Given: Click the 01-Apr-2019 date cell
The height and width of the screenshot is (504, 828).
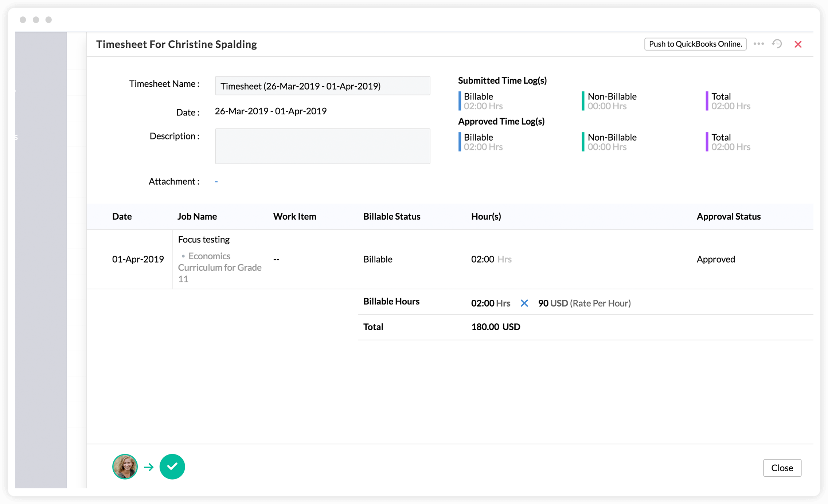Looking at the screenshot, I should tap(138, 259).
